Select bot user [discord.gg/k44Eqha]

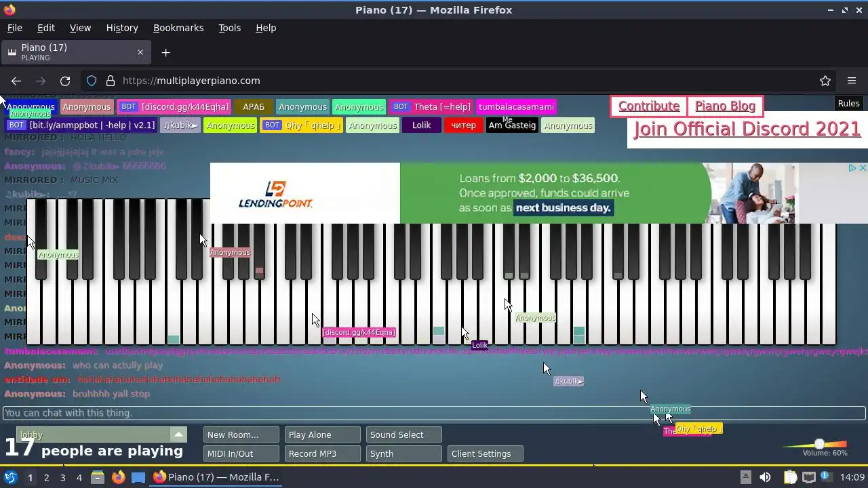pos(174,107)
